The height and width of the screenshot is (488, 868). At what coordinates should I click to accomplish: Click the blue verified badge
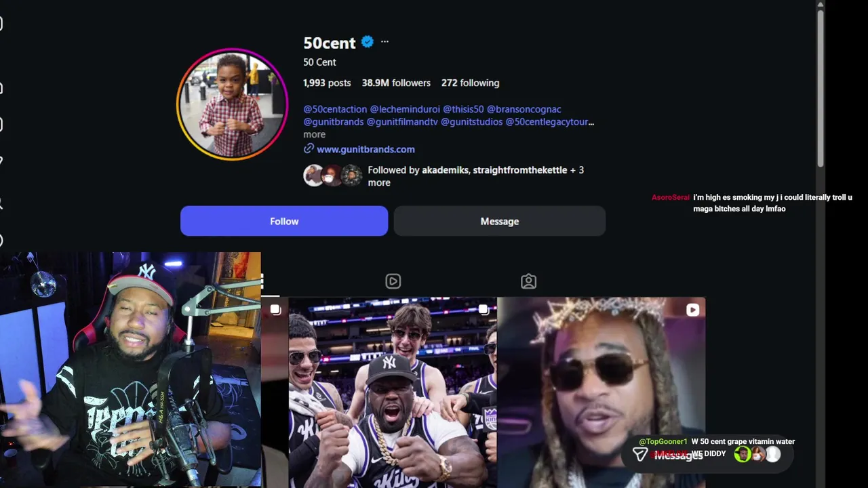[368, 42]
